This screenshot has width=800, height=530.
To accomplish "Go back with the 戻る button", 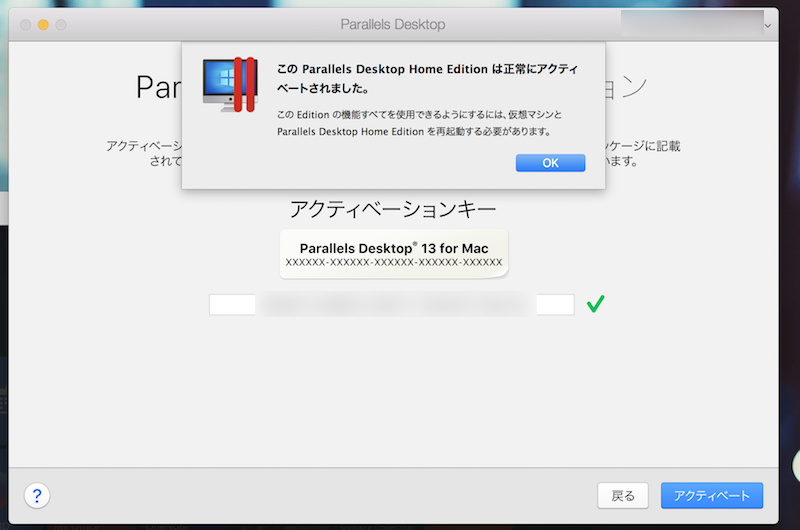I will 623,495.
